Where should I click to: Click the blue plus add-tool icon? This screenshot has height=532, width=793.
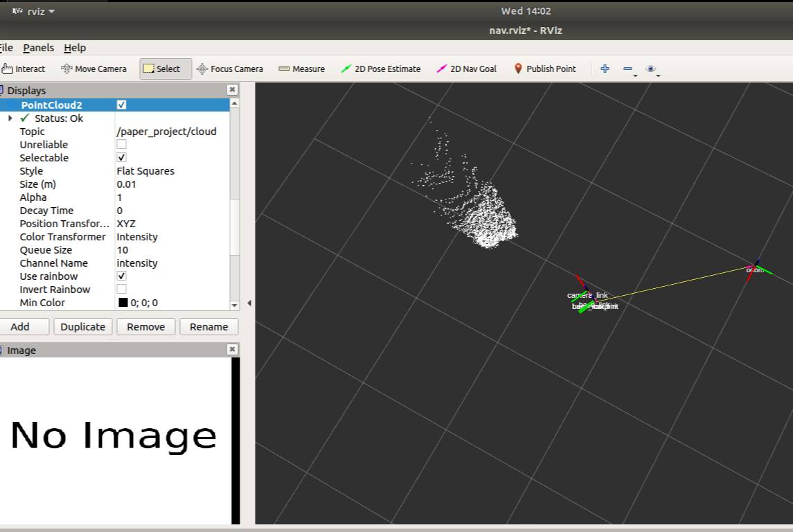[605, 69]
